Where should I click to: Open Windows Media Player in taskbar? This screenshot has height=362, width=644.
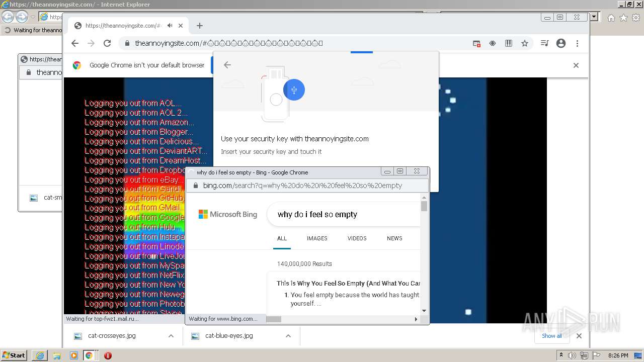click(74, 355)
